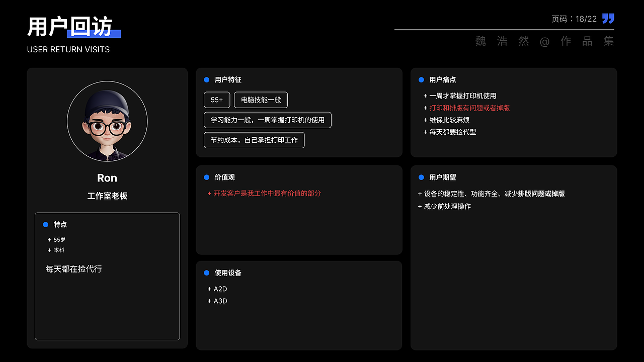Click the blue quotation mark icon top right

(608, 18)
